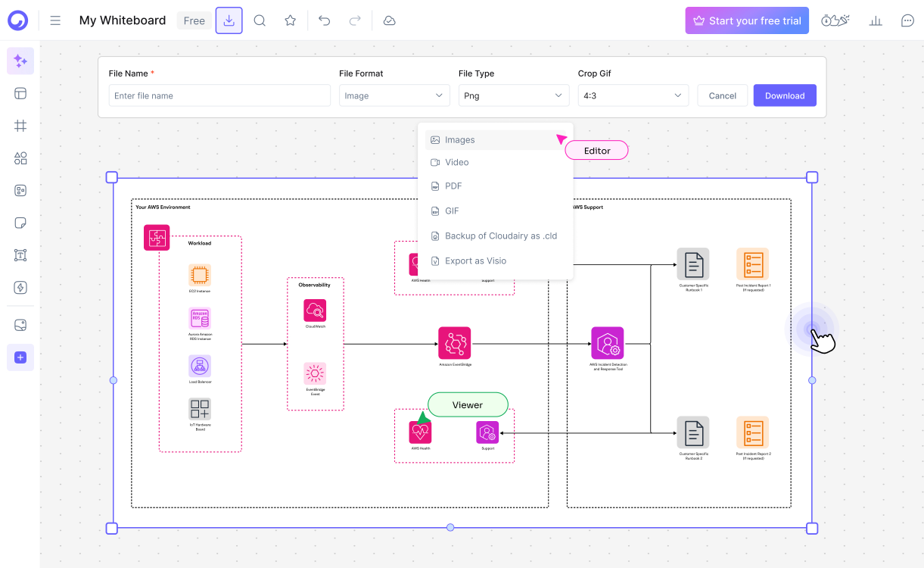Click the Enter file name field
Image resolution: width=924 pixels, height=568 pixels.
point(219,95)
